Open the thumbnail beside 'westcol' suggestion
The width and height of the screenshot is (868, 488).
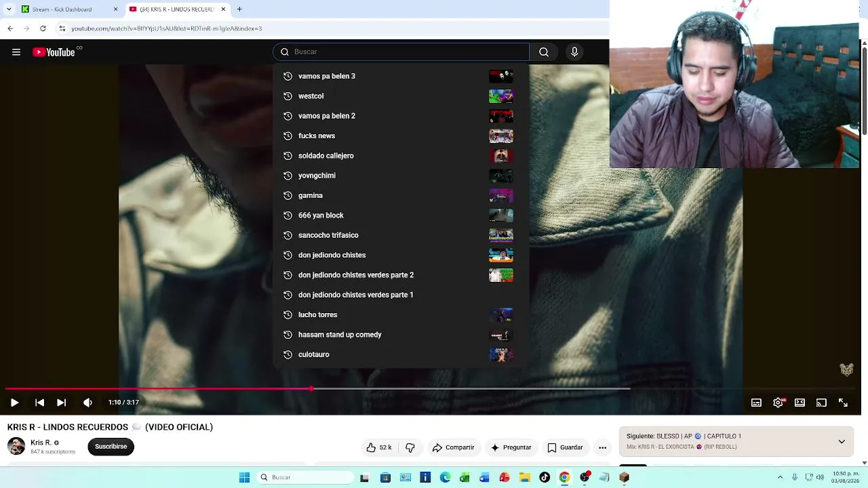[x=501, y=96]
